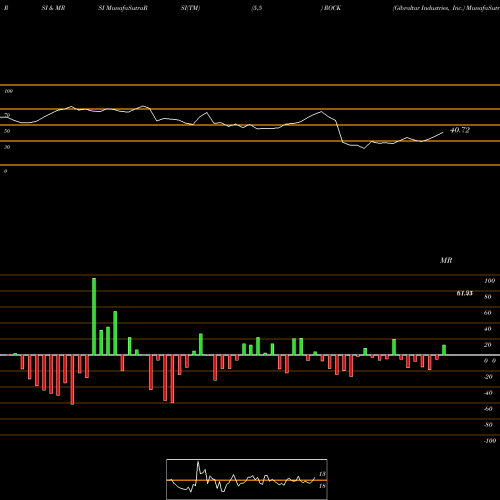Click the ') ROCK' ticker text
Viewport: 500px width, 500px height.
(x=331, y=8)
